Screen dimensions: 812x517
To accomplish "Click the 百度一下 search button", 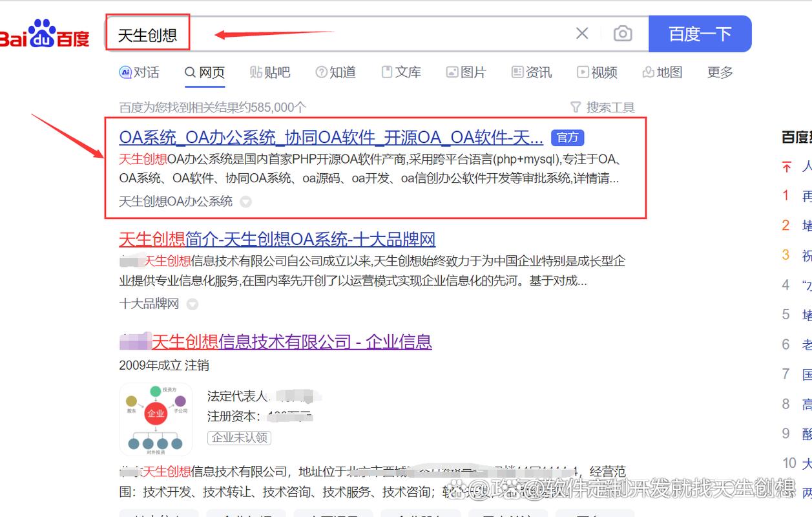I will tap(700, 34).
